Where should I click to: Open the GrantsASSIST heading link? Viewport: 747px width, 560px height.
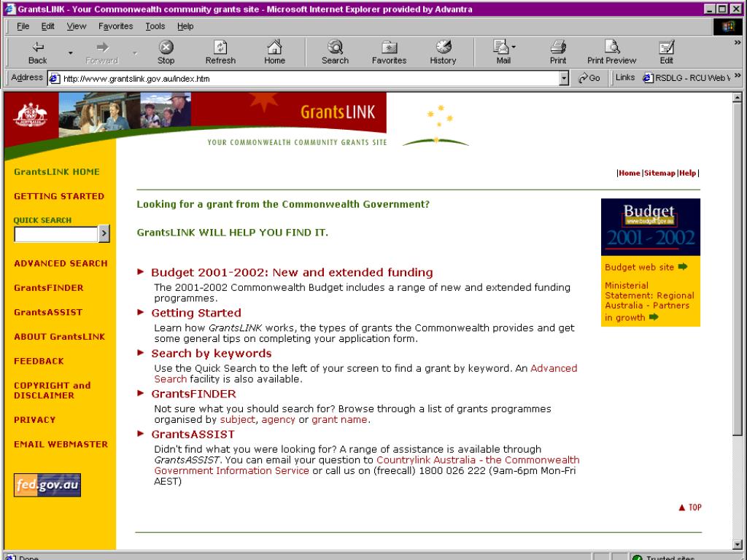(193, 435)
